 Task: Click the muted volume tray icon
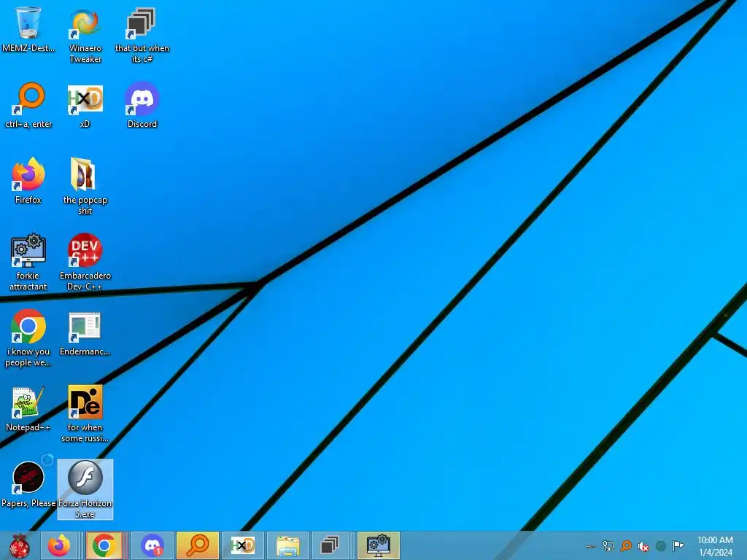(x=643, y=546)
